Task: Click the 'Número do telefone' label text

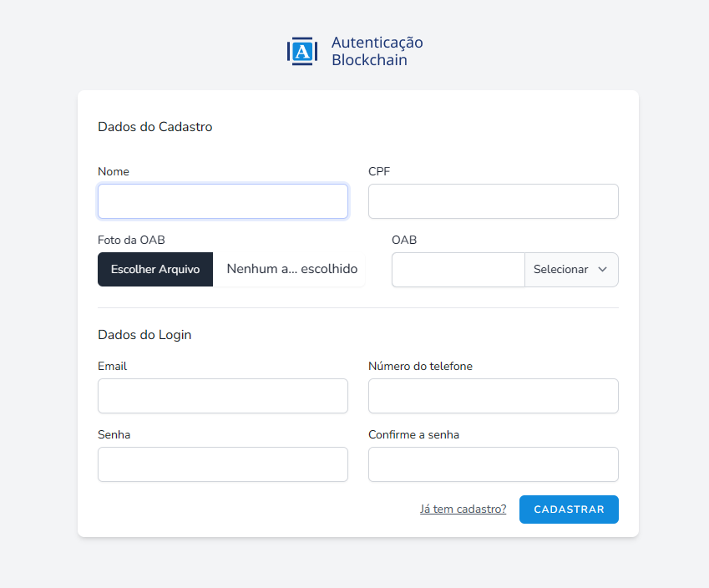Action: [x=420, y=366]
